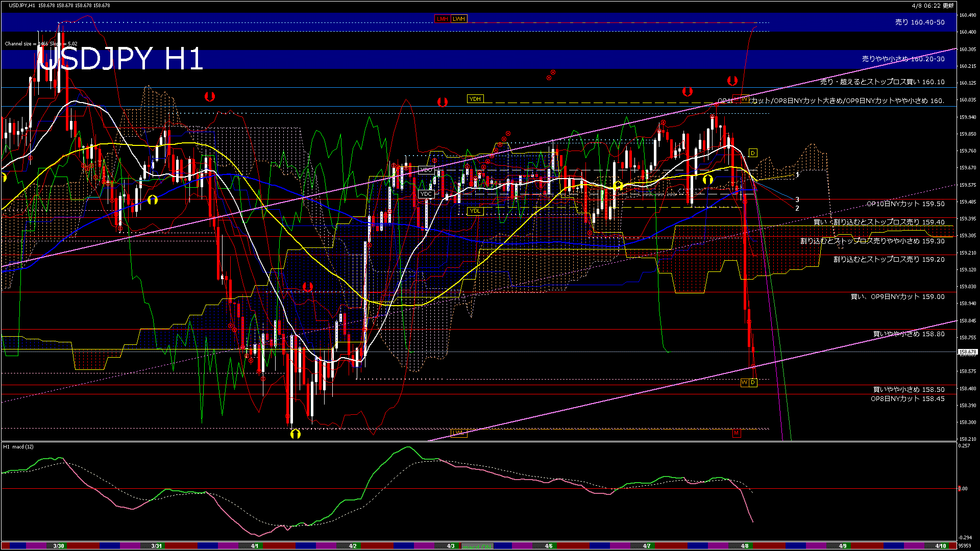Screen dimensions: 980x551
Task: Toggle the W marker box near the price drop
Action: pos(744,383)
